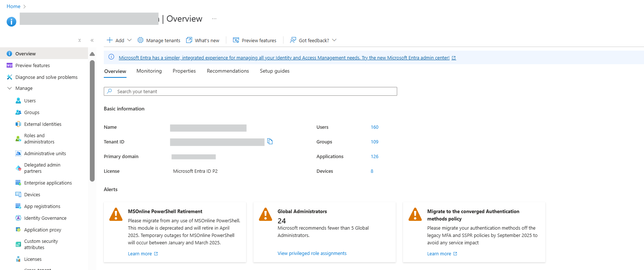Select Overview in the sidebar menu

[44, 54]
